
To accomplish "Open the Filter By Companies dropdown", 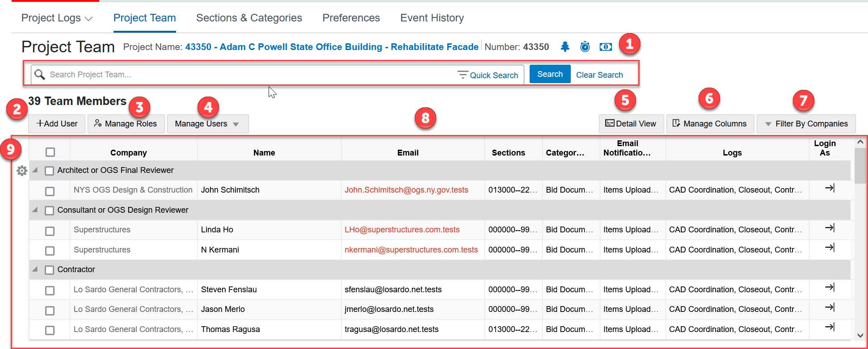I will click(x=806, y=124).
